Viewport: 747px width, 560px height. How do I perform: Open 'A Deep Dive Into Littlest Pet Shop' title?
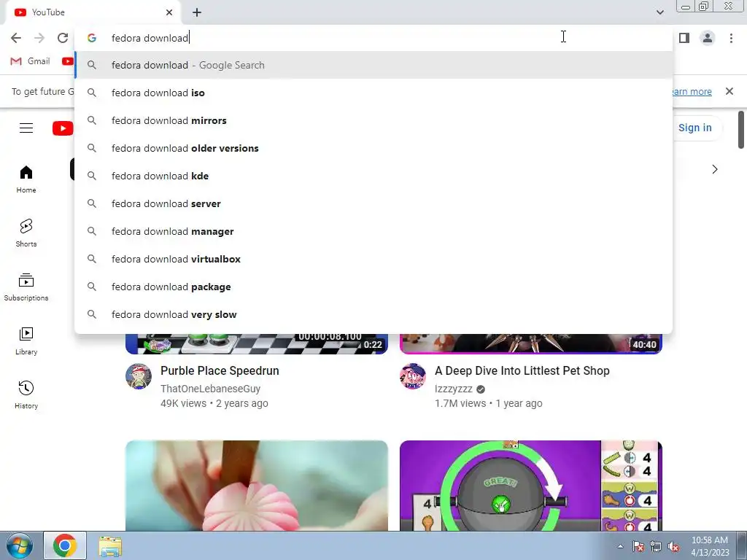click(522, 370)
